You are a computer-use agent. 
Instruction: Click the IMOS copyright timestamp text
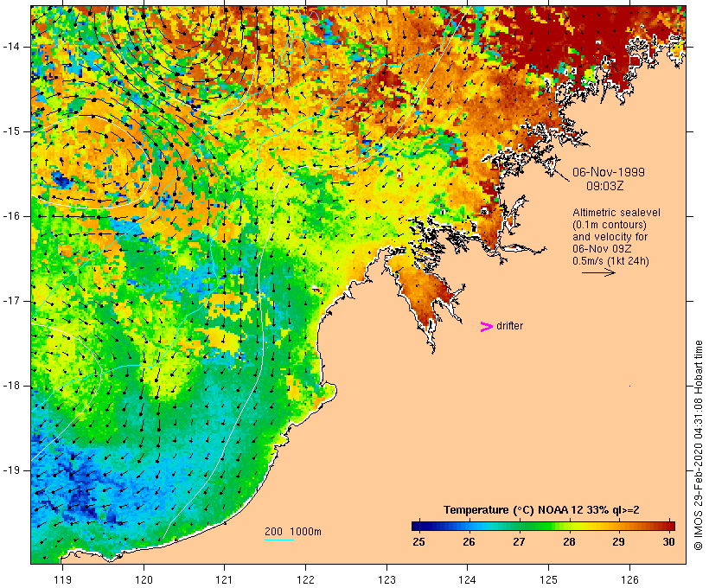(698, 445)
